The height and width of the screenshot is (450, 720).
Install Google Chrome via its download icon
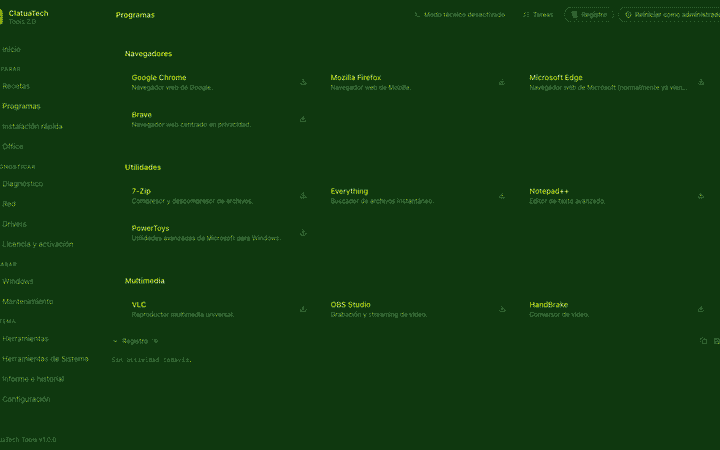coord(303,82)
